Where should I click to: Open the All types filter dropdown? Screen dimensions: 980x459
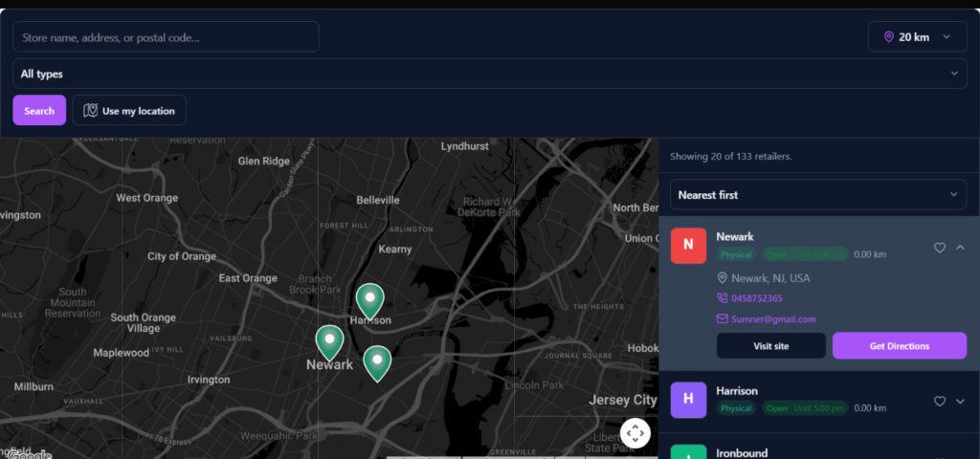489,74
